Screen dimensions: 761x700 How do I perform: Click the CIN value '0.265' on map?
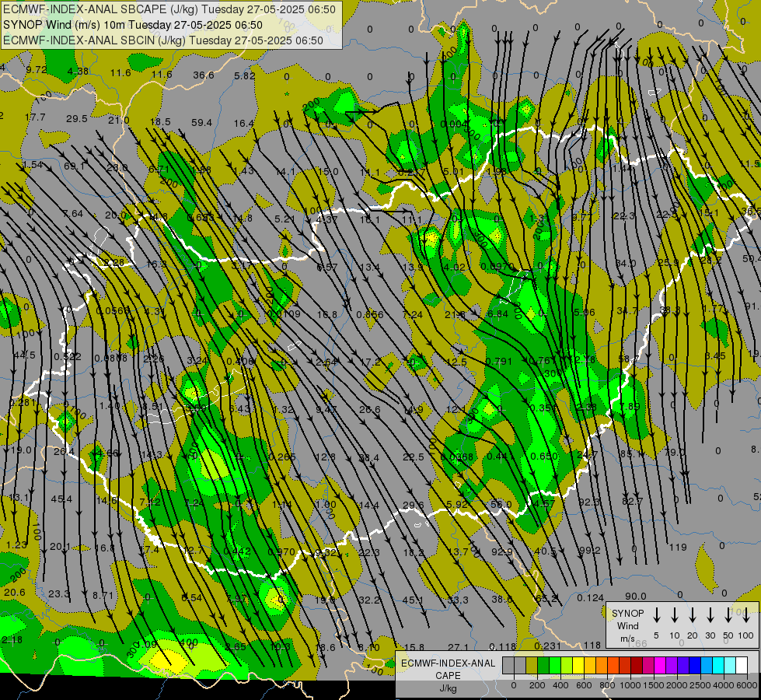pos(282,457)
